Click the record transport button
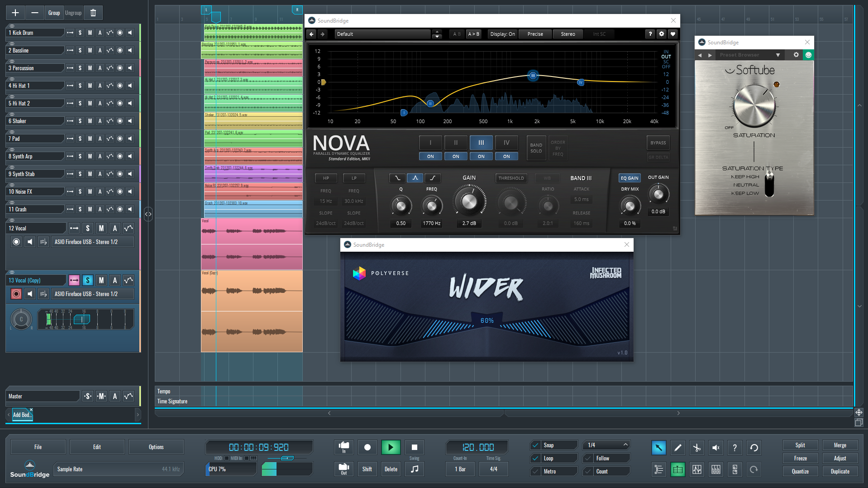The height and width of the screenshot is (488, 868). (x=367, y=447)
